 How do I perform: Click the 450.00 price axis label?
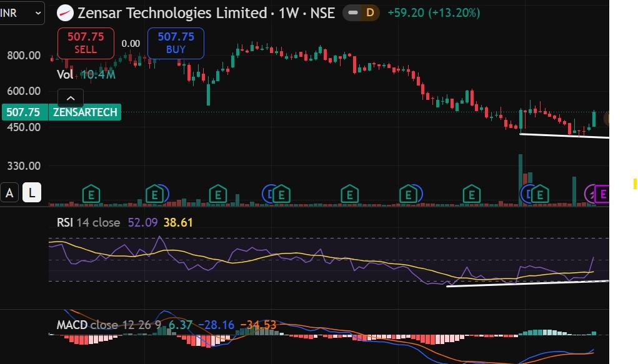pyautogui.click(x=24, y=127)
